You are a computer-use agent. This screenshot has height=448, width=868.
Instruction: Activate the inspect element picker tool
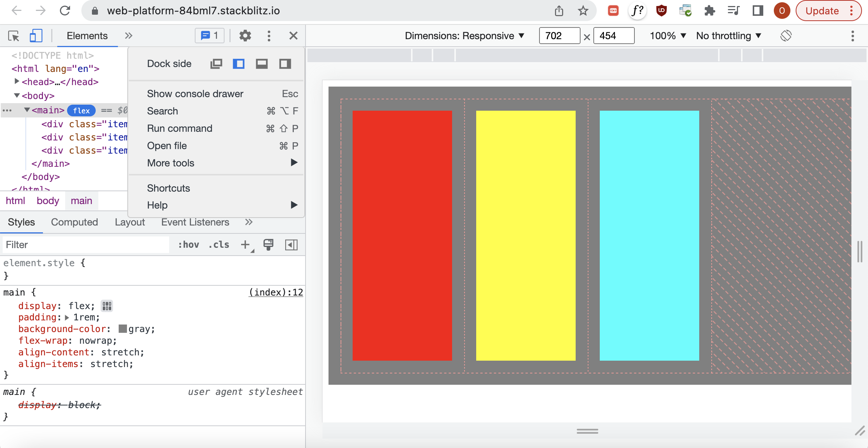pyautogui.click(x=14, y=36)
